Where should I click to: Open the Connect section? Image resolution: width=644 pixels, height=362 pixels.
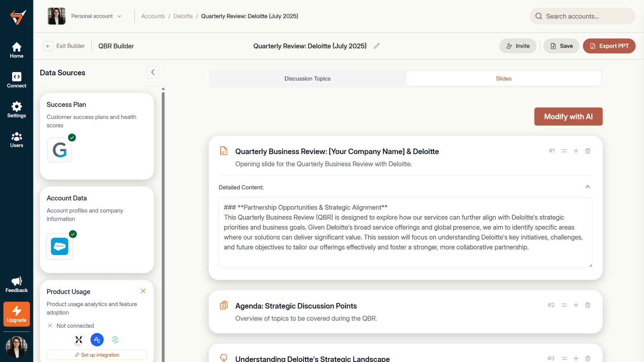pos(17,80)
